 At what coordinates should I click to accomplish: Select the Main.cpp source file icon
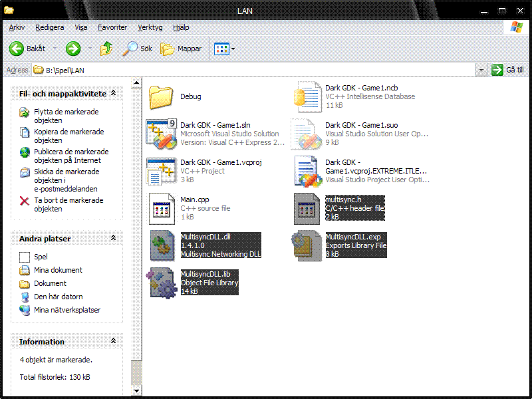pos(162,209)
